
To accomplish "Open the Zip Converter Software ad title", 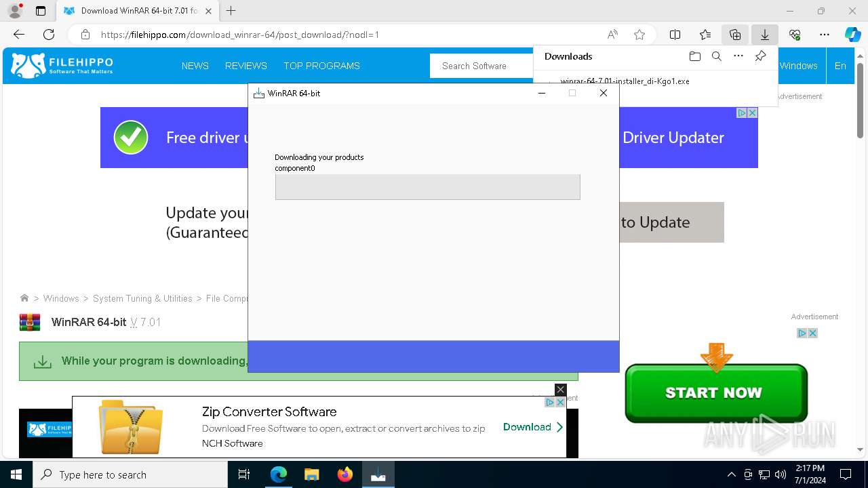I will coord(269,411).
